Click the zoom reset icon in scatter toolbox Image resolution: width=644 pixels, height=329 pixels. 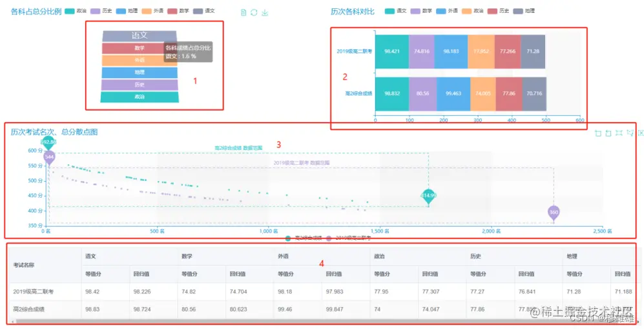[608, 133]
